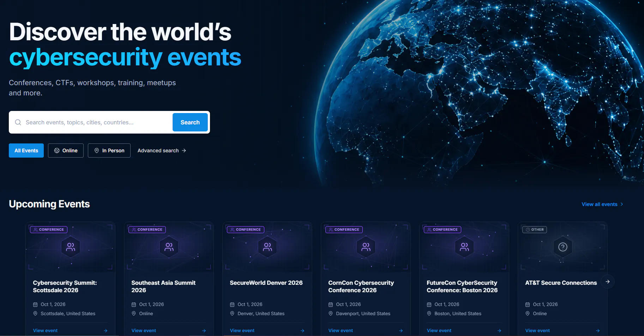Click Conference badge on SecureWorld Denver card

pos(246,230)
